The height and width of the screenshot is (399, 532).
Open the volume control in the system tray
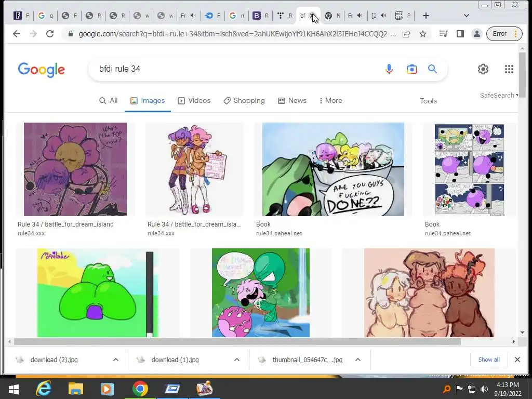485,389
